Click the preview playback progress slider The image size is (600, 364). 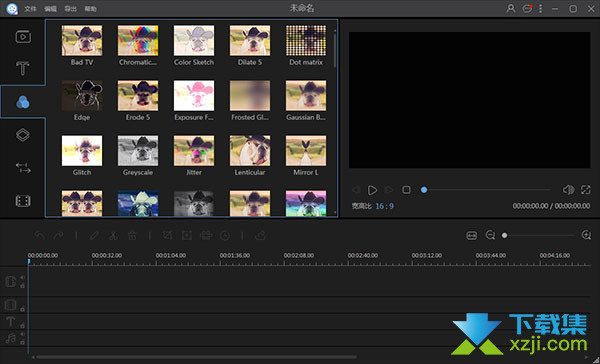486,189
